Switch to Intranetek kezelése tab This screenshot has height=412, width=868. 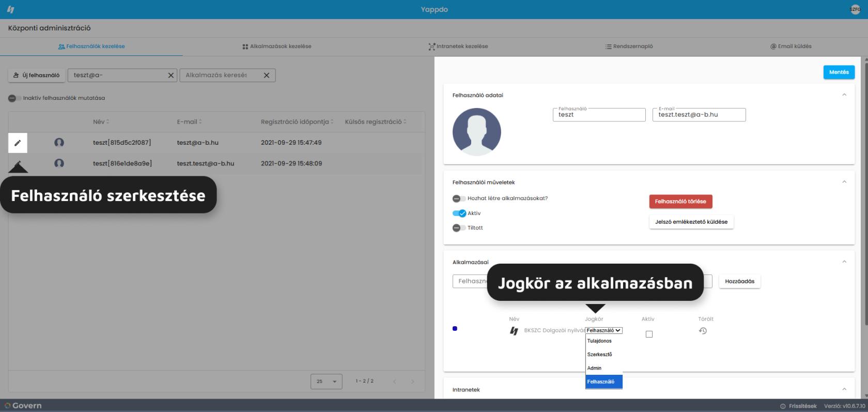click(x=458, y=47)
